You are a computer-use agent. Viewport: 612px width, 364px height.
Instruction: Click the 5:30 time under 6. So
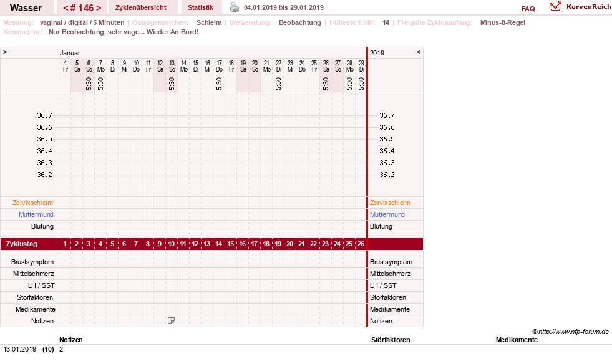click(x=89, y=84)
